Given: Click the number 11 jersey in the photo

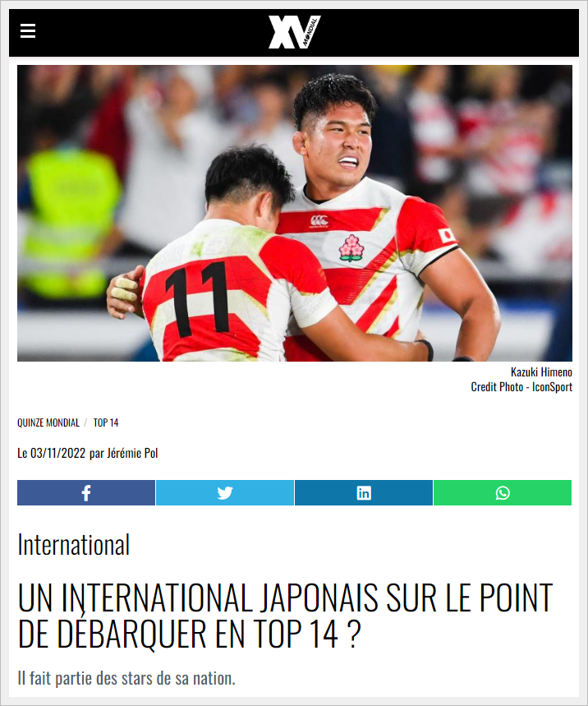Looking at the screenshot, I should pos(199,299).
